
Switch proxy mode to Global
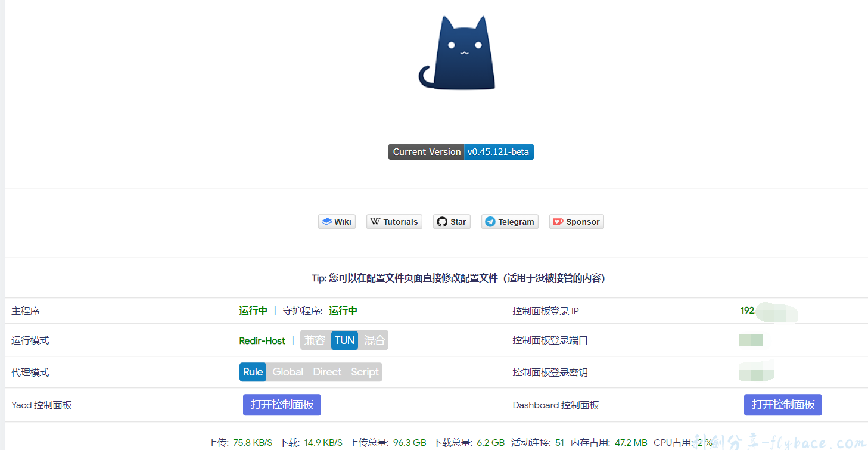288,372
